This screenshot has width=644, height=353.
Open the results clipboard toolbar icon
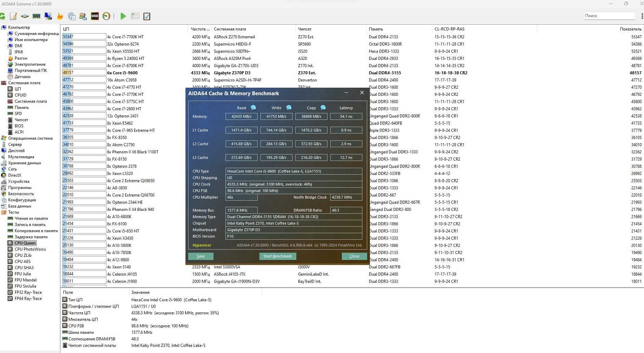[x=147, y=16]
